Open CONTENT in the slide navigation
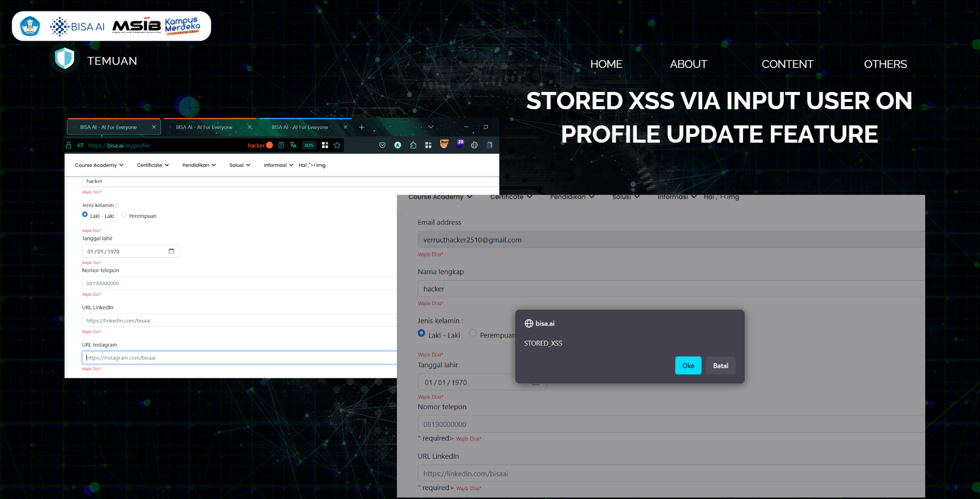 click(x=788, y=64)
